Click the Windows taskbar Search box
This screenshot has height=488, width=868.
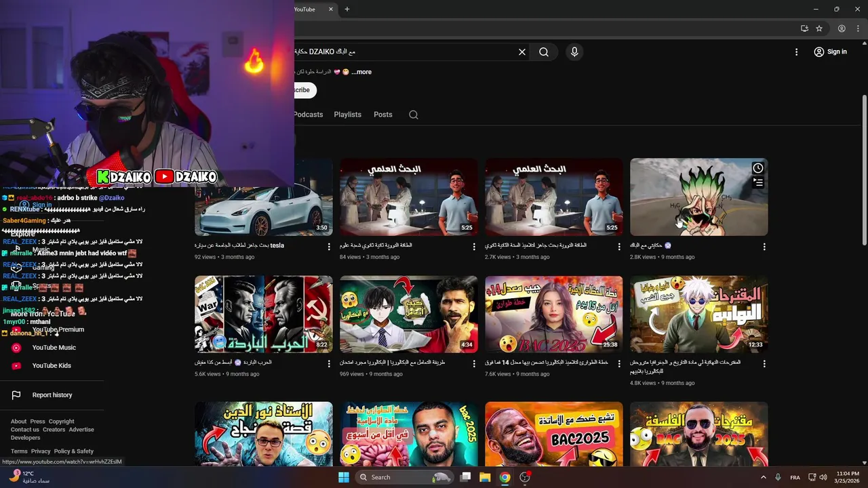click(x=403, y=477)
